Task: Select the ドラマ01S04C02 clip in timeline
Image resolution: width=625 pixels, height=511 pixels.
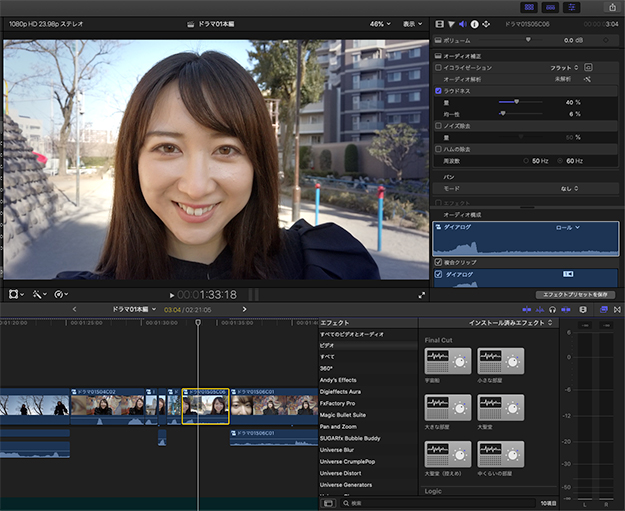Action: (x=108, y=407)
